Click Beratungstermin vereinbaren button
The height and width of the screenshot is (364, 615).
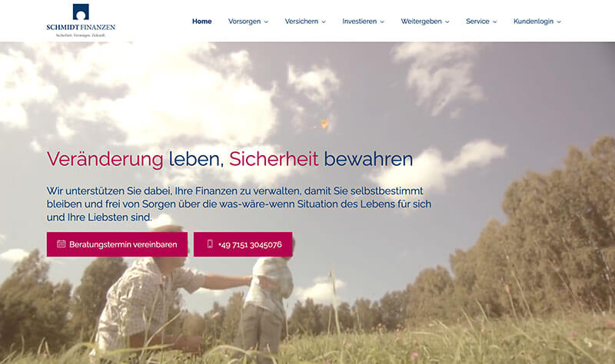pyautogui.click(x=117, y=244)
